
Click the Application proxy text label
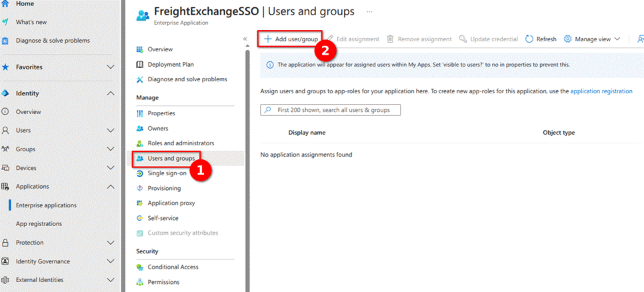(x=171, y=203)
